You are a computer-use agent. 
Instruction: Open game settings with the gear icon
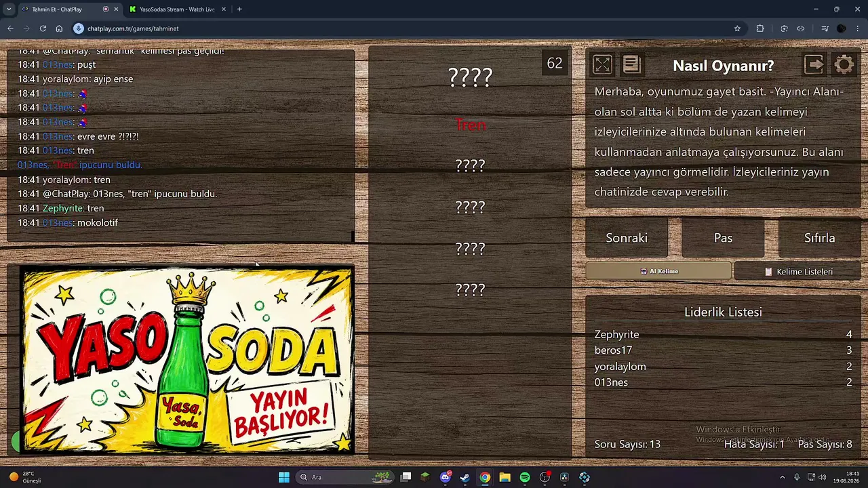coord(844,64)
